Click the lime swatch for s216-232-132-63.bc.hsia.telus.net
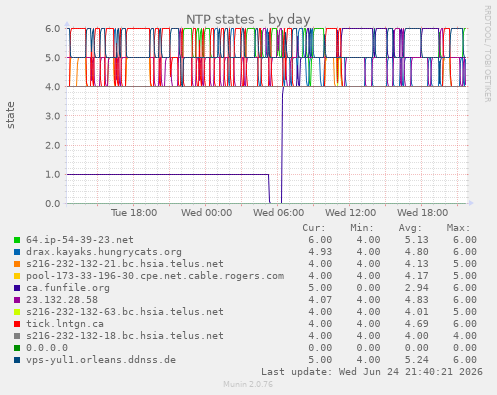Image resolution: width=497 pixels, height=395 pixels. pos(17,312)
